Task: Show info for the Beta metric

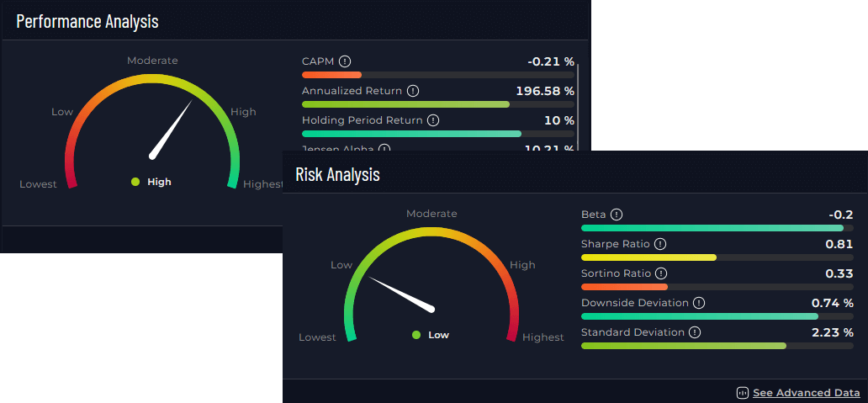Action: click(x=616, y=215)
